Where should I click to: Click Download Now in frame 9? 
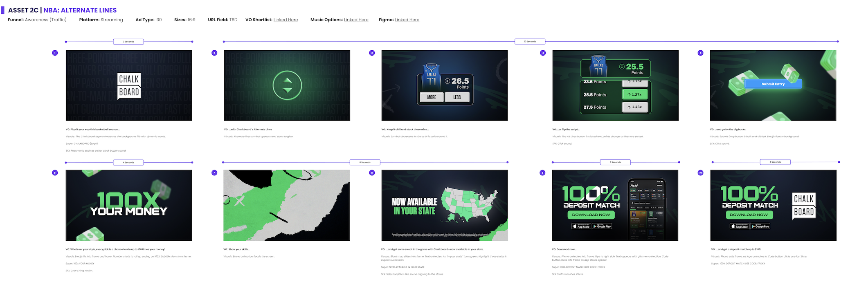tap(591, 215)
